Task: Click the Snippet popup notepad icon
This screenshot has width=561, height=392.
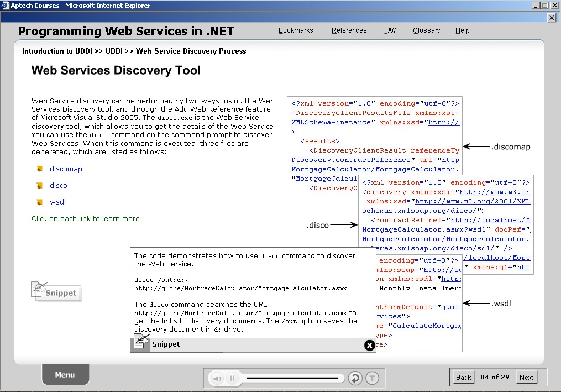Action: click(141, 341)
